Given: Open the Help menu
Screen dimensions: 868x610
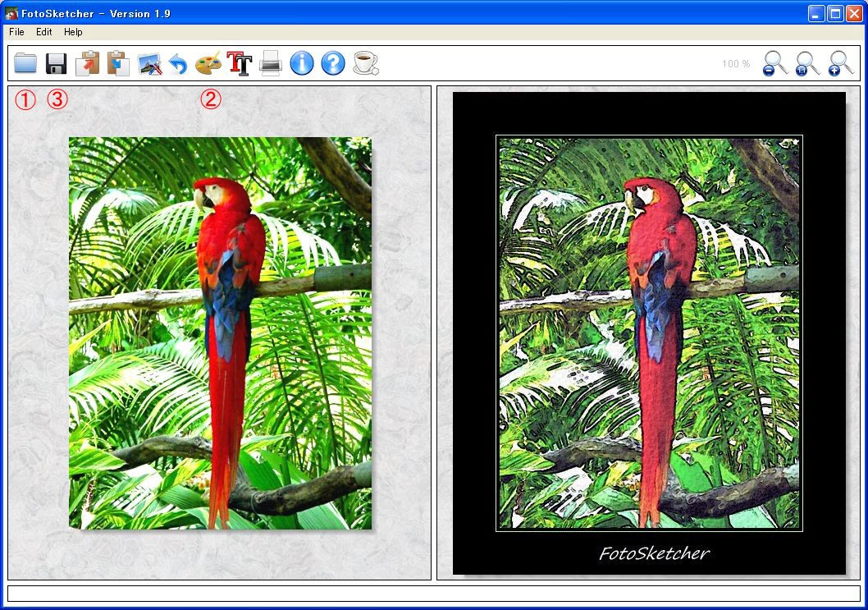Looking at the screenshot, I should click(x=73, y=32).
